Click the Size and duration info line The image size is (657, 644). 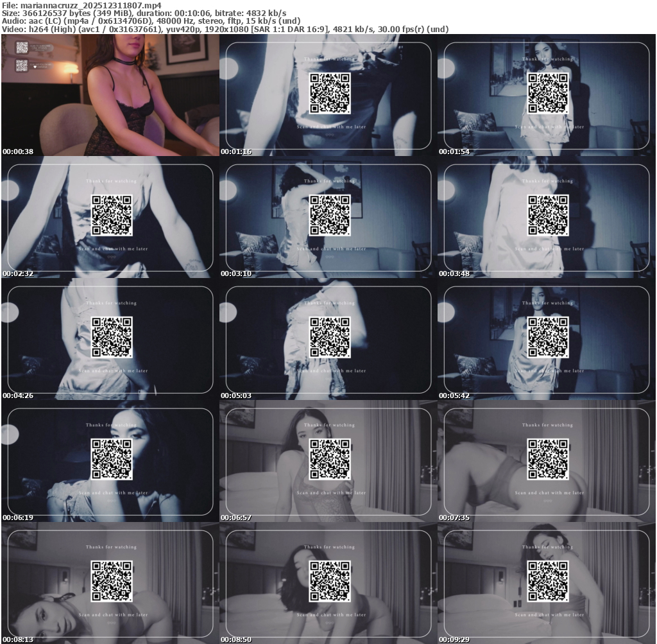coord(144,13)
